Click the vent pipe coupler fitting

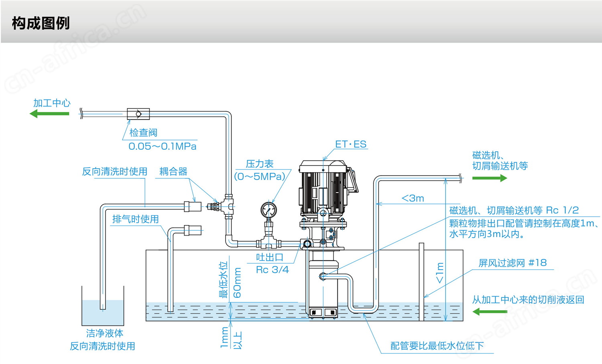193,230
